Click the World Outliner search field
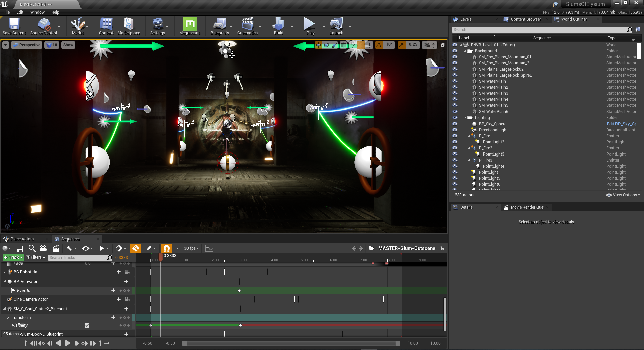The height and width of the screenshot is (350, 644). (539, 30)
